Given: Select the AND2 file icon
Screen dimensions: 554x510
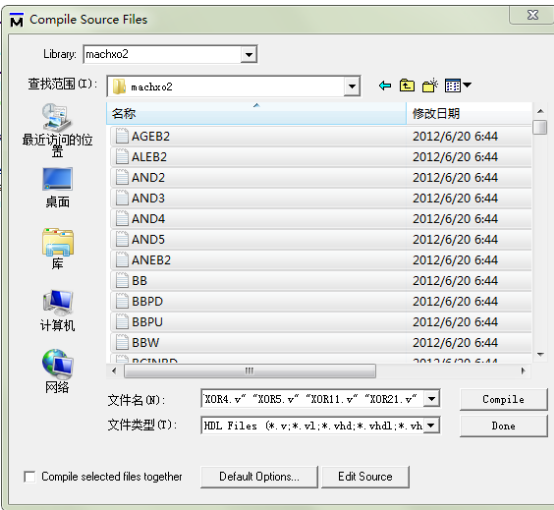Looking at the screenshot, I should tap(122, 177).
